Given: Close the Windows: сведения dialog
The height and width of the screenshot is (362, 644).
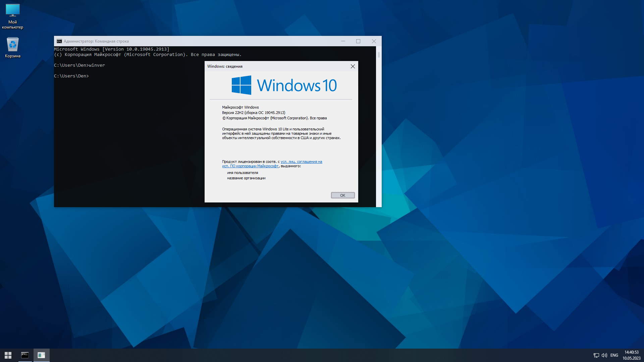Looking at the screenshot, I should (353, 66).
